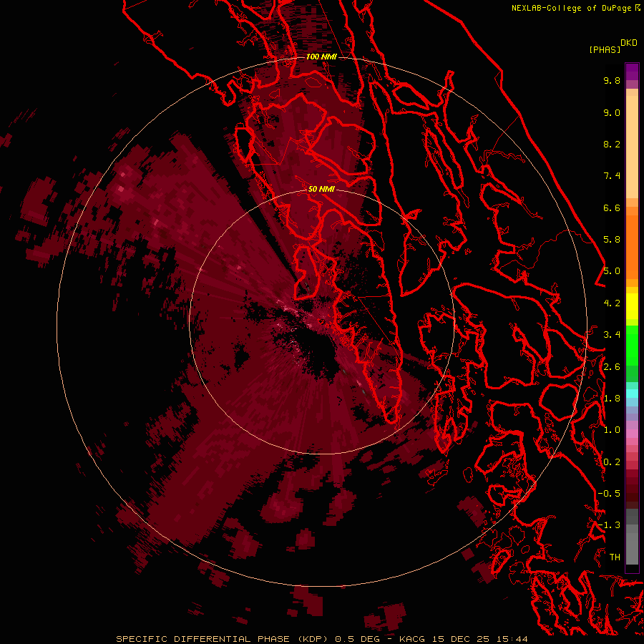Pick the yellow segment of the color bar
The width and height of the screenshot is (644, 644).
point(632,306)
